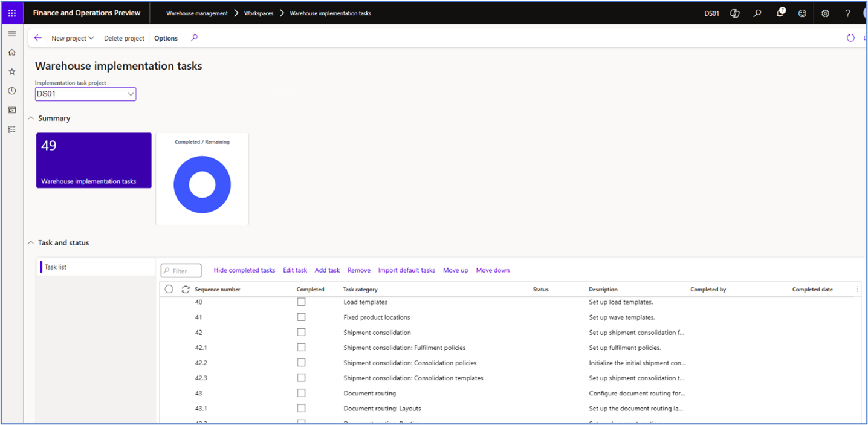Click the back arrow in action bar
868x425 pixels.
(38, 38)
